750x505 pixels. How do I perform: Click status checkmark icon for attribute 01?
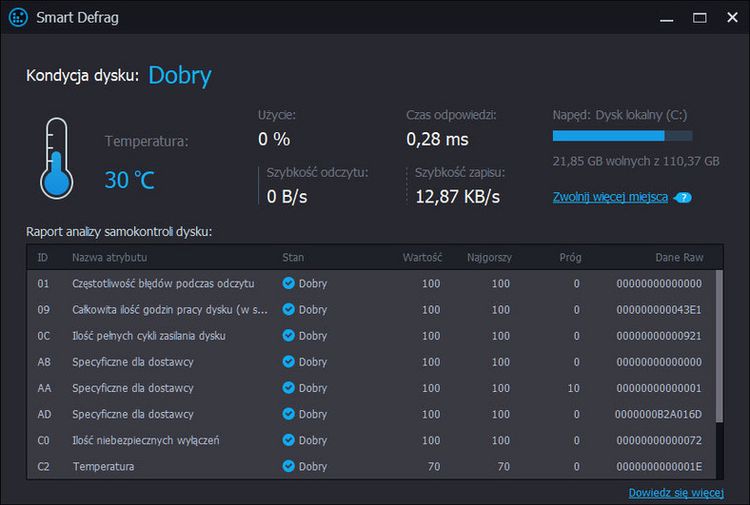click(288, 284)
